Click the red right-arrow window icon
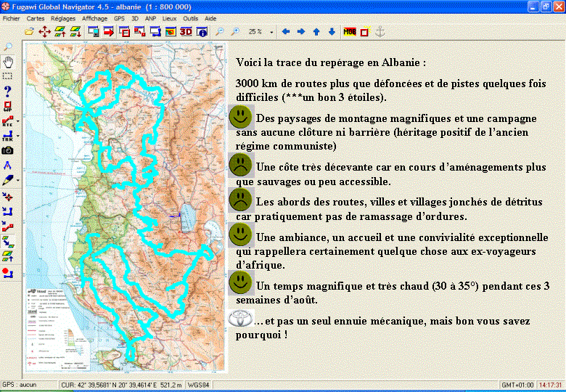Viewport: 566px width, 392px height. 109,32
